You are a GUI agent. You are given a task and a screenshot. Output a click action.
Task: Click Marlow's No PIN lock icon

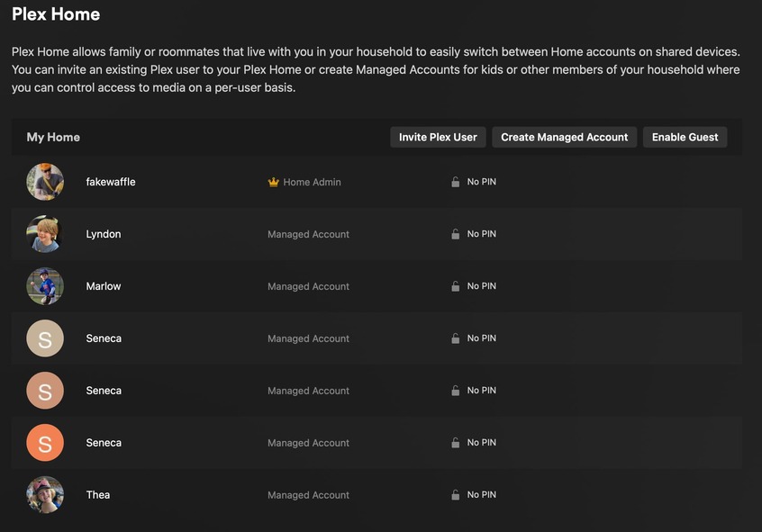pyautogui.click(x=456, y=286)
